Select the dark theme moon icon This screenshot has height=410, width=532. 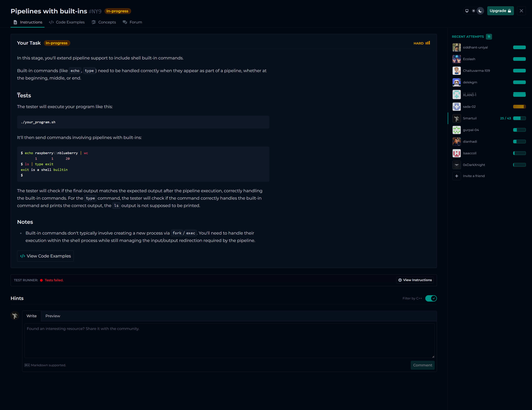(x=480, y=11)
